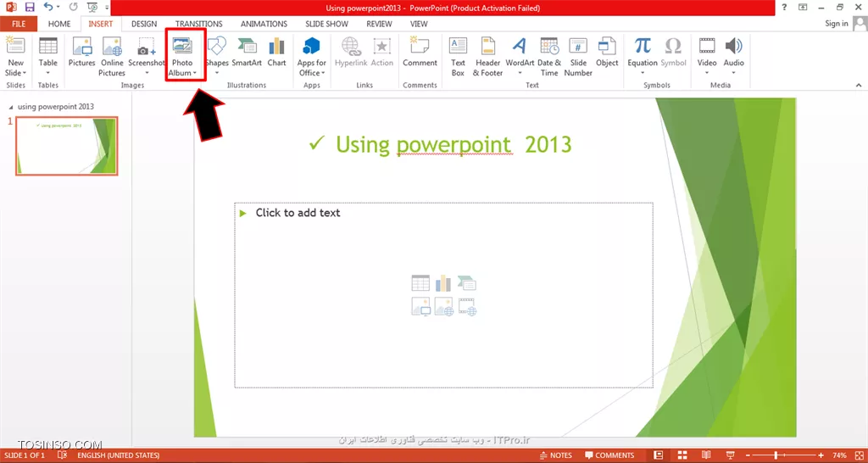
Task: Switch to the ANIMATIONS tab
Action: pyautogui.click(x=264, y=24)
